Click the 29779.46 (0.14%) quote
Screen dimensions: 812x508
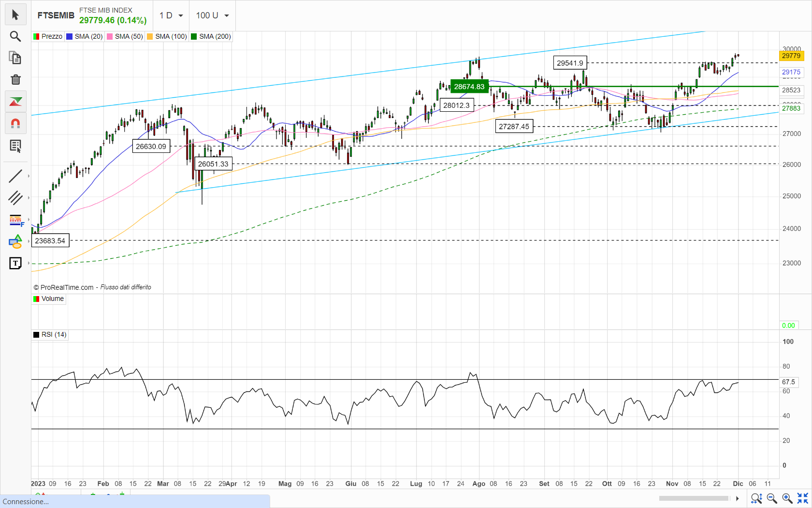pos(113,20)
